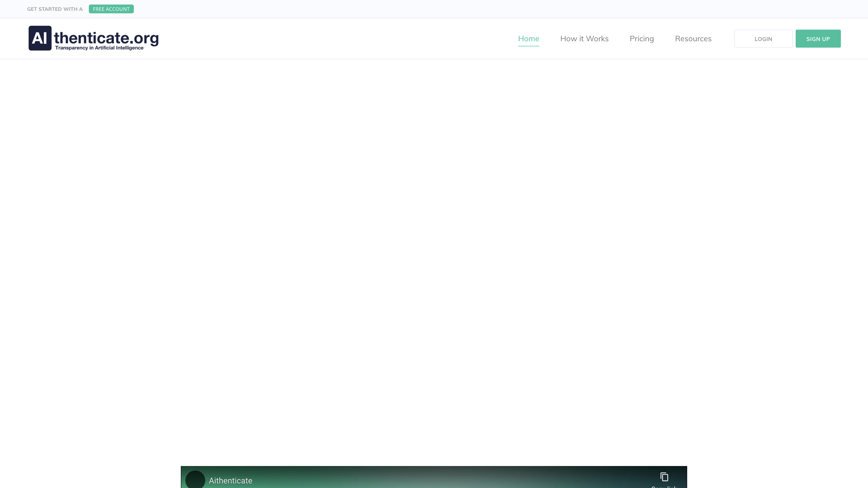Image resolution: width=868 pixels, height=488 pixels.
Task: Click the green underline beneath Home
Action: click(x=528, y=46)
